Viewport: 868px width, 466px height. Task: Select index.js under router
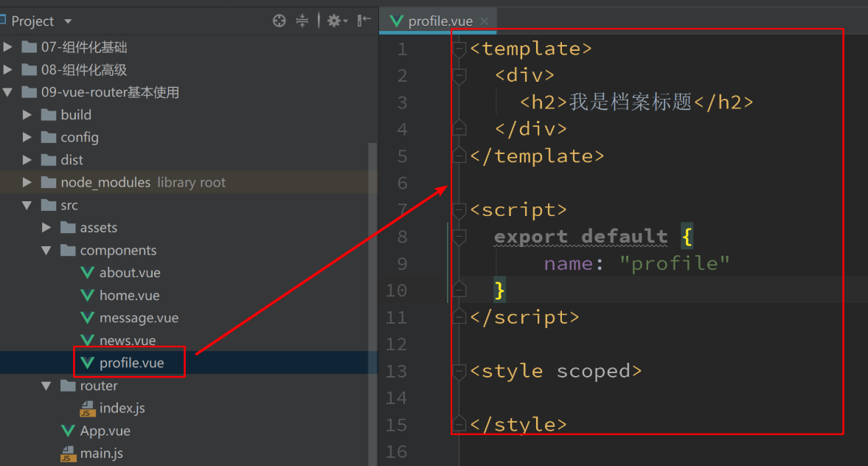(x=122, y=408)
